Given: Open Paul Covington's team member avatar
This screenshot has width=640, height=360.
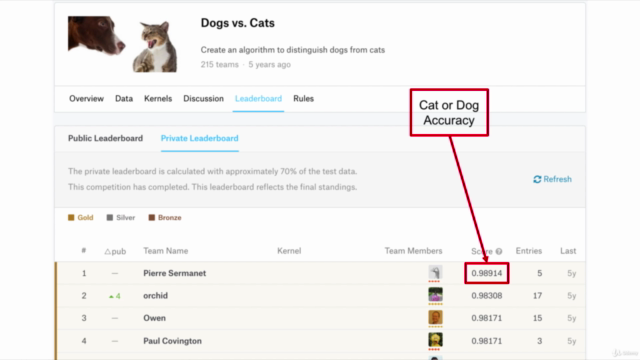Looking at the screenshot, I should 435,340.
